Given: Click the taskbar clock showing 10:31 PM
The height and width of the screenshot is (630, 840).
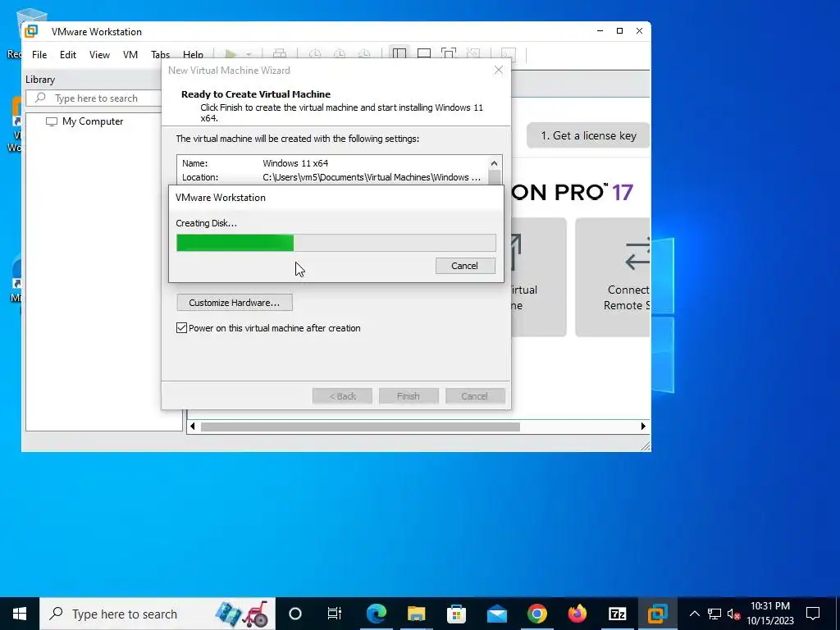Looking at the screenshot, I should [769, 614].
